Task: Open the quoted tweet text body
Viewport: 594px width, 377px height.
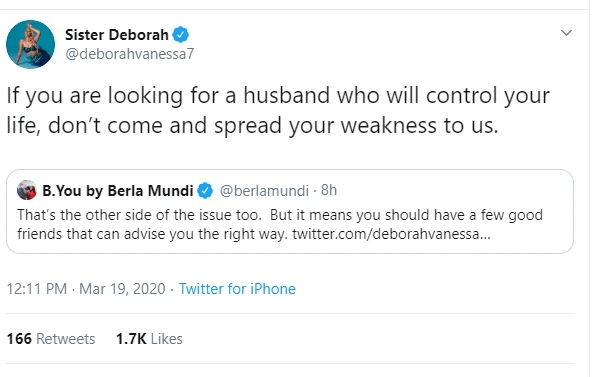Action: 280,224
